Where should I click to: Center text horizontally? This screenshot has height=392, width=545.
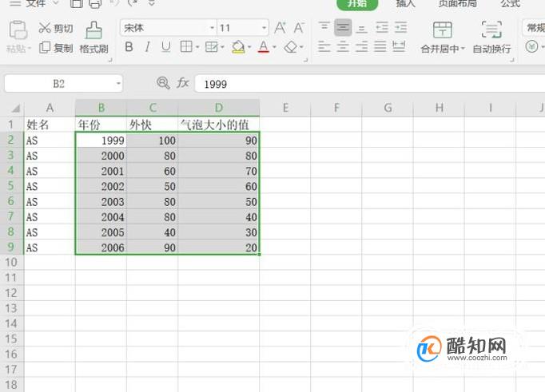(343, 46)
